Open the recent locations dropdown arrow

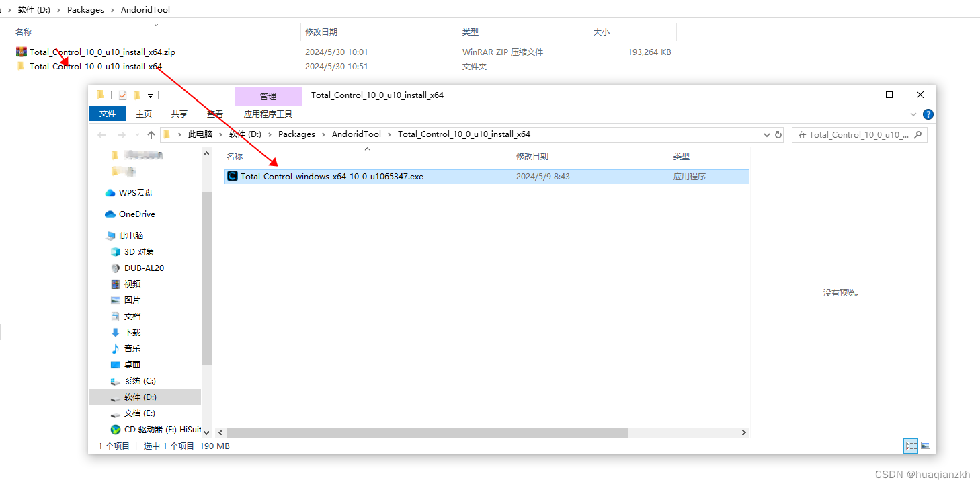click(138, 135)
